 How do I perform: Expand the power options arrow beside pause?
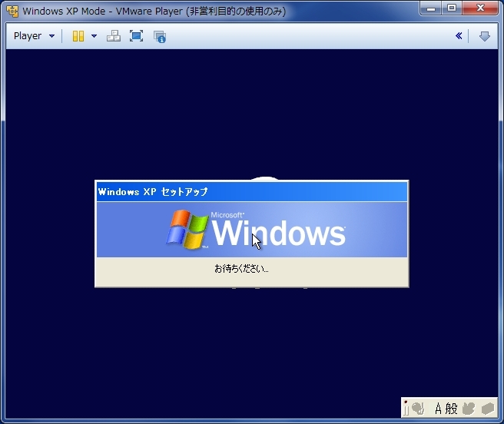tap(94, 36)
